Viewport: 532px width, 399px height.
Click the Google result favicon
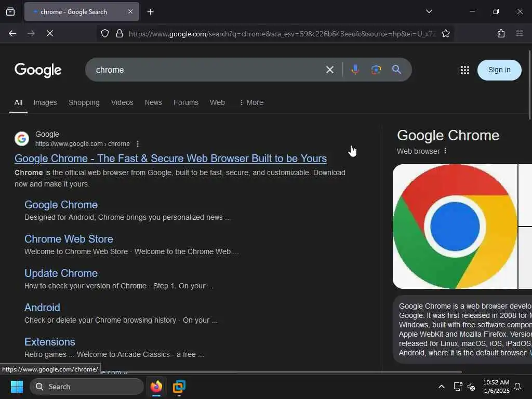point(22,139)
